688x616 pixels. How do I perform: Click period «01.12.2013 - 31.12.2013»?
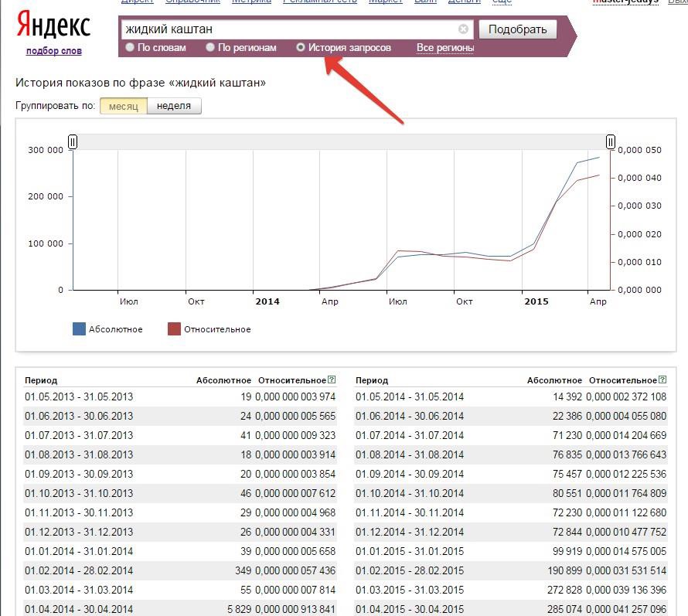point(79,532)
